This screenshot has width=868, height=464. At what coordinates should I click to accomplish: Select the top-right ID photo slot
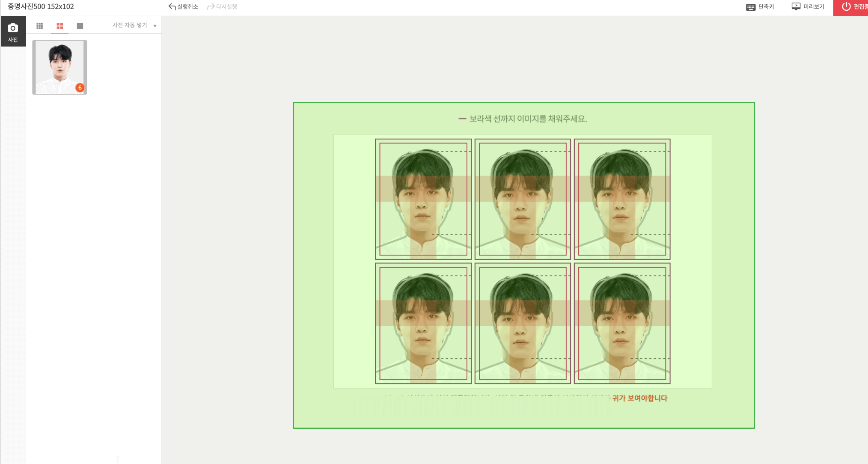[622, 199]
